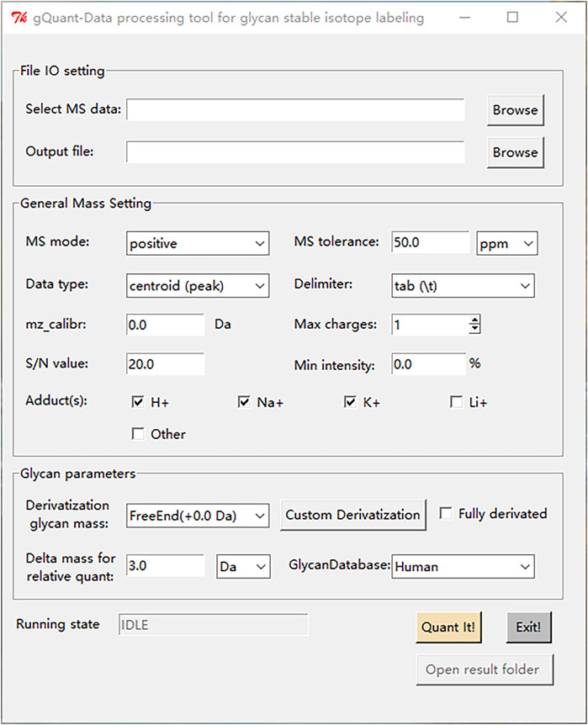
Task: Click the Select MS data path field
Action: pos(295,109)
